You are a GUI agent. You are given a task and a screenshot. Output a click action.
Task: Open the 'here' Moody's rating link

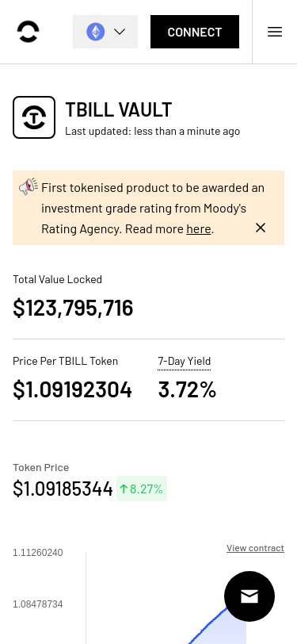click(199, 228)
